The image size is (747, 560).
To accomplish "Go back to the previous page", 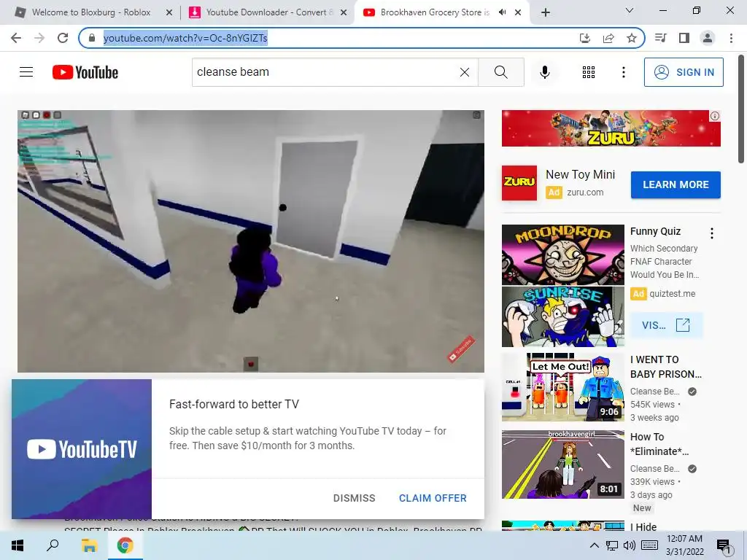I will click(16, 38).
